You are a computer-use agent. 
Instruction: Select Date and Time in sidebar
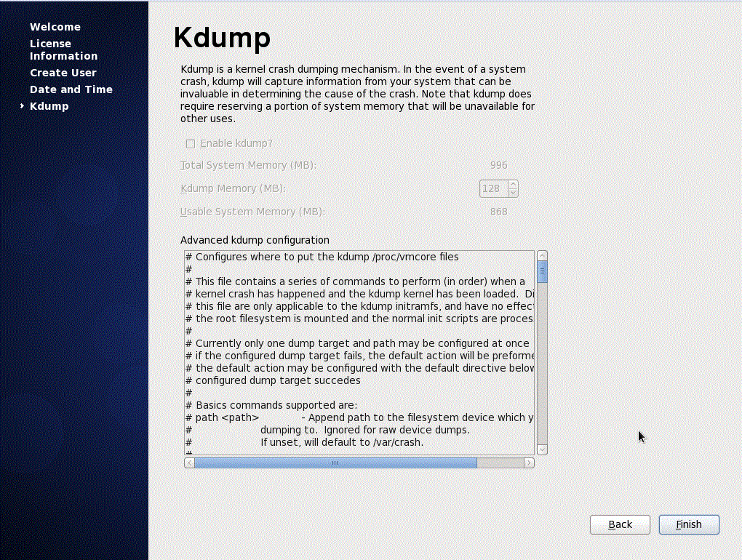pos(71,89)
